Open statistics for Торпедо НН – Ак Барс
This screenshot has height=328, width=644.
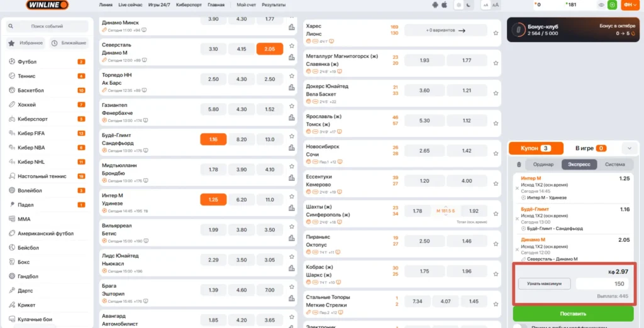[292, 87]
